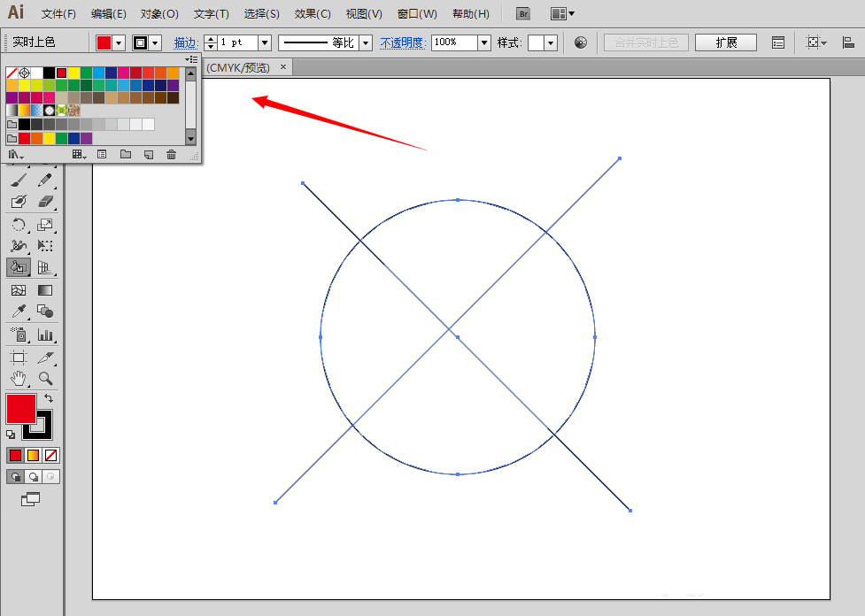This screenshot has height=616, width=865.
Task: Click the 描边 stroke link
Action: pyautogui.click(x=186, y=42)
